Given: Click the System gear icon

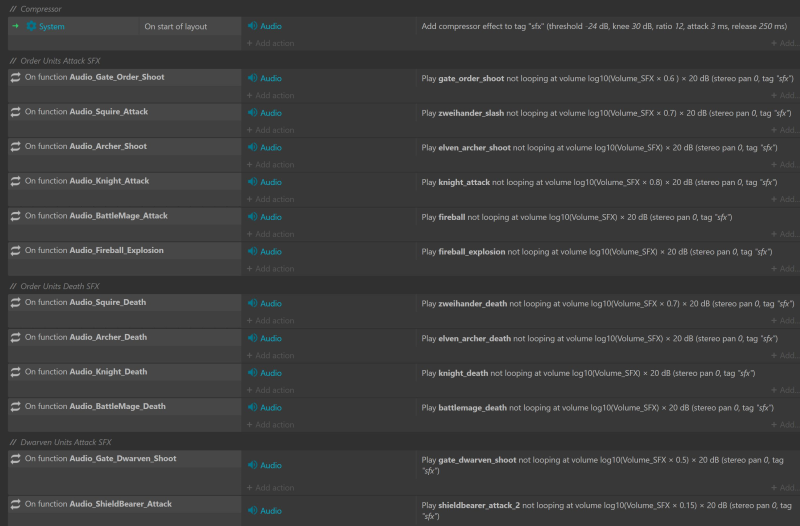Looking at the screenshot, I should coord(31,27).
